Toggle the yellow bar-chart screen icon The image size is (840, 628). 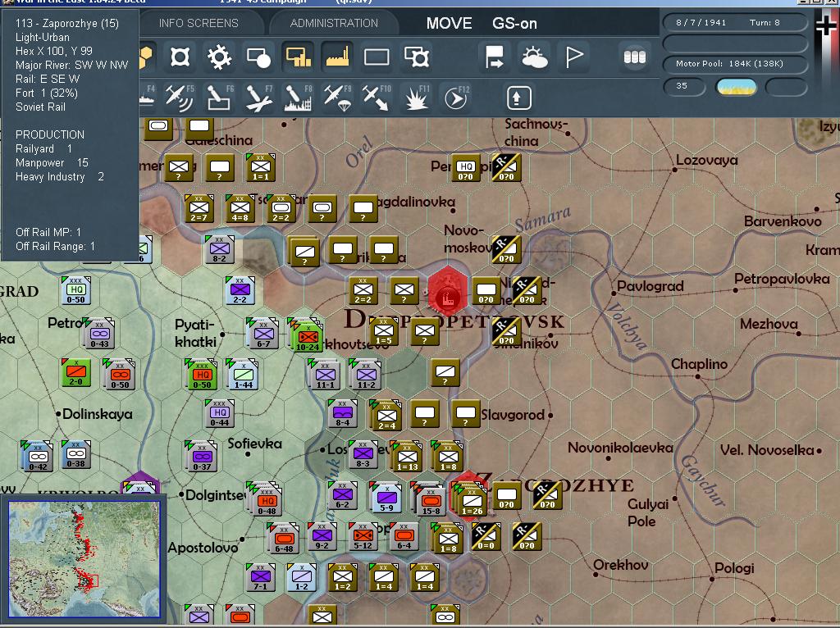(x=299, y=57)
